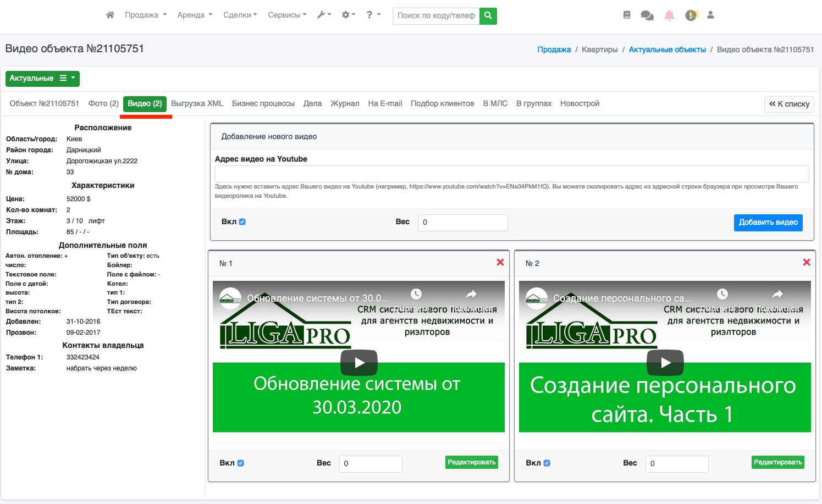Switch to the Фото (2) tab
The image size is (822, 504).
click(103, 103)
